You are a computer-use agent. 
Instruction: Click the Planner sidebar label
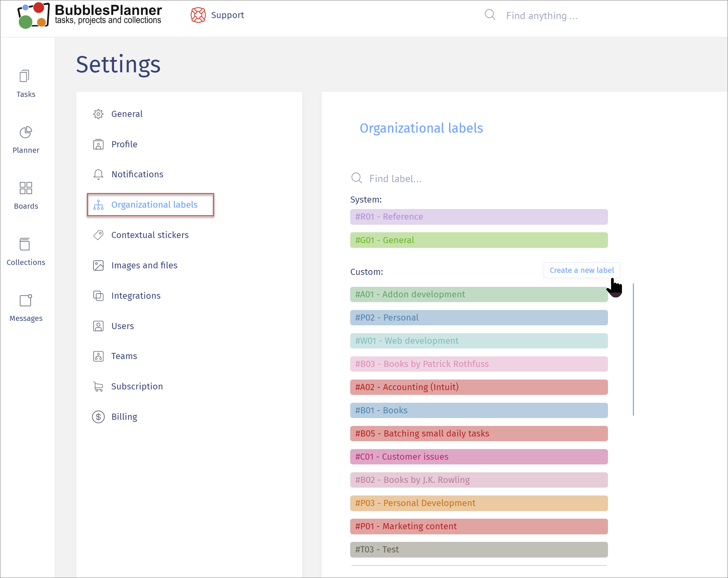point(26,150)
